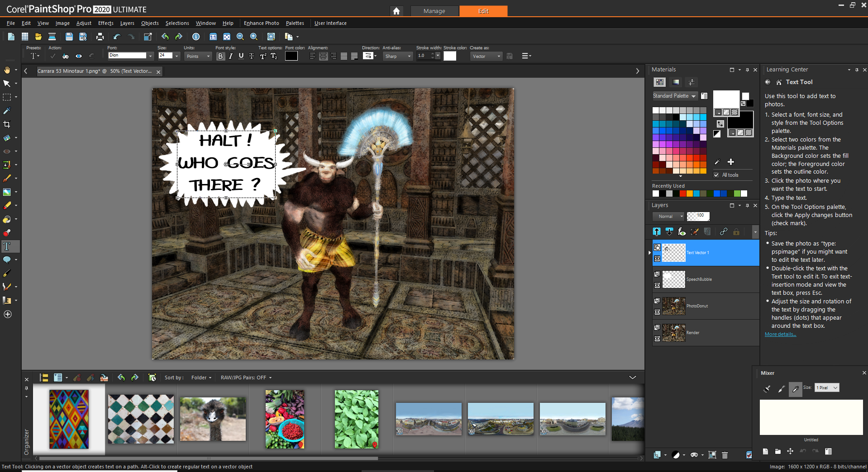The width and height of the screenshot is (868, 472).
Task: Open the Standard Palette dropdown
Action: click(x=674, y=96)
